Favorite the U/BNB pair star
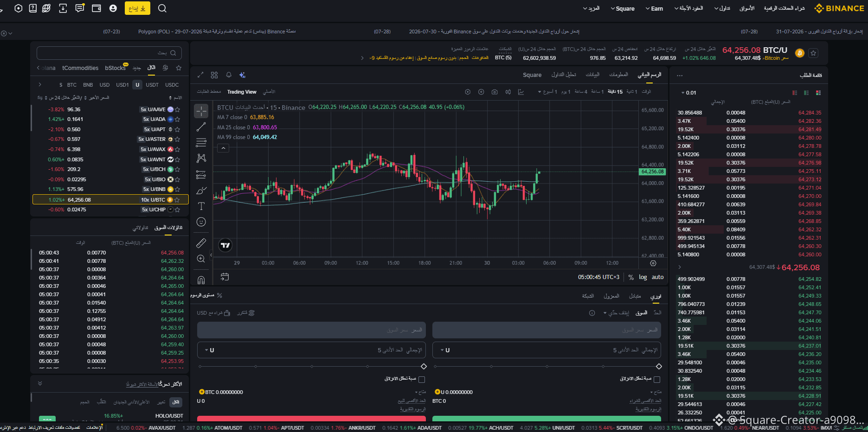The width and height of the screenshot is (868, 432). tap(178, 189)
